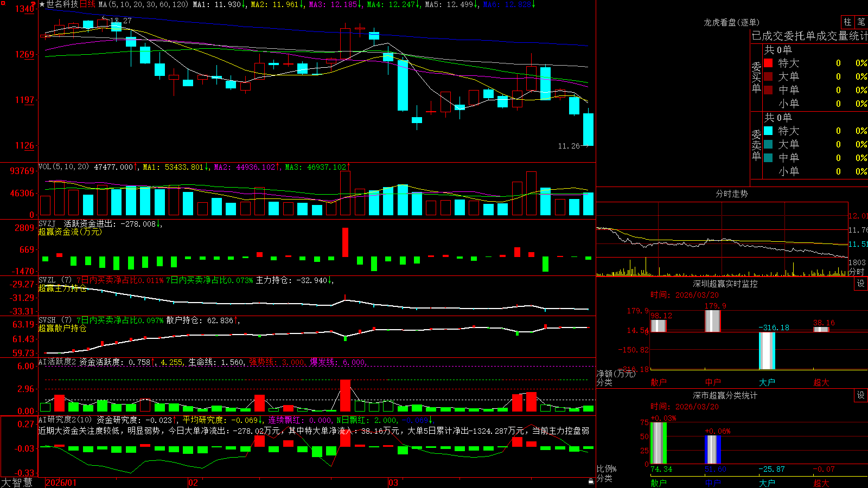
Task: Click the VOL(5,10,20) indicator label
Action: pyautogui.click(x=63, y=166)
